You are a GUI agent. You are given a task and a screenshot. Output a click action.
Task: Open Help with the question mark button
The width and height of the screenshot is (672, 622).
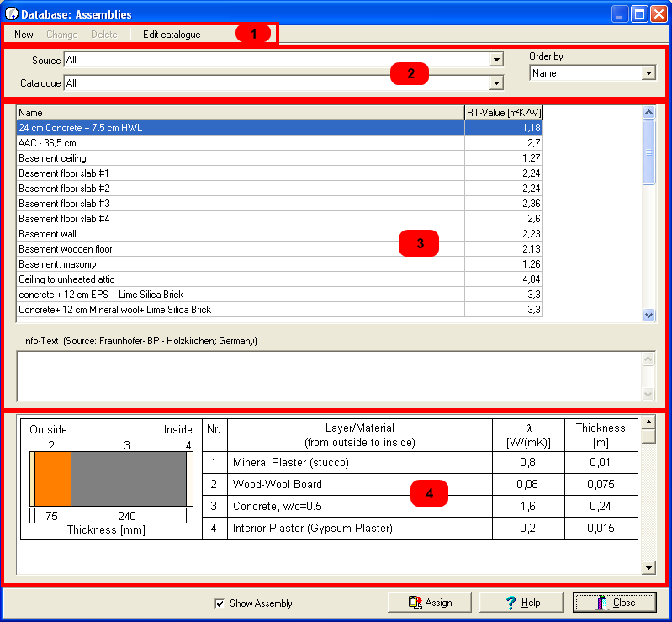521,603
